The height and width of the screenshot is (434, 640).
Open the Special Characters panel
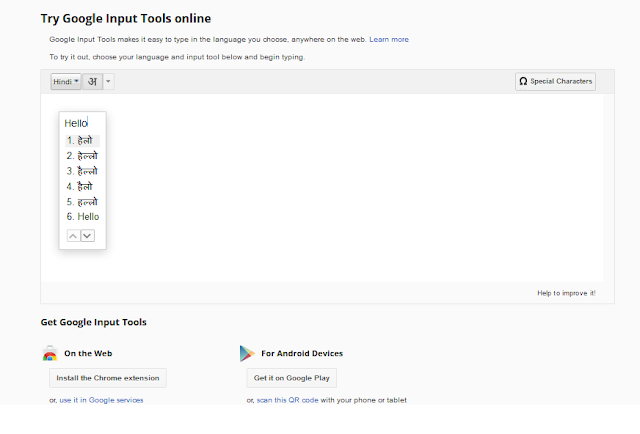pyautogui.click(x=555, y=81)
